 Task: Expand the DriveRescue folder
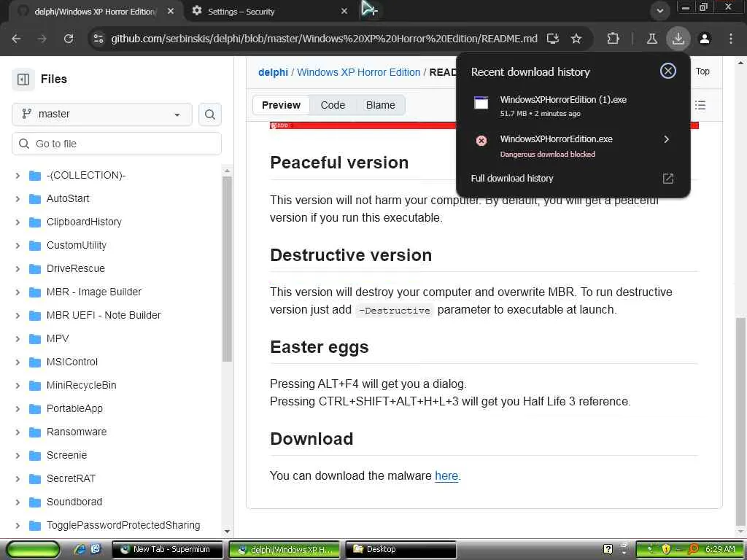click(18, 269)
